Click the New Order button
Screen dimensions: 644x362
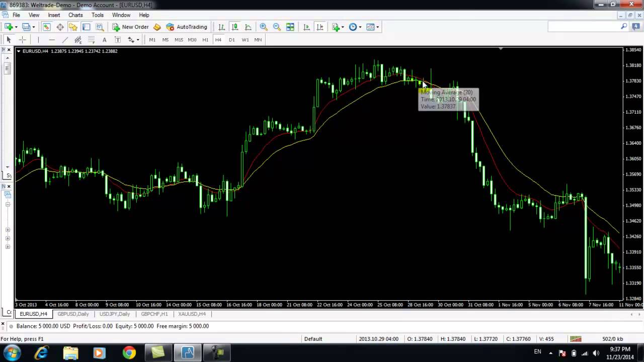point(130,27)
